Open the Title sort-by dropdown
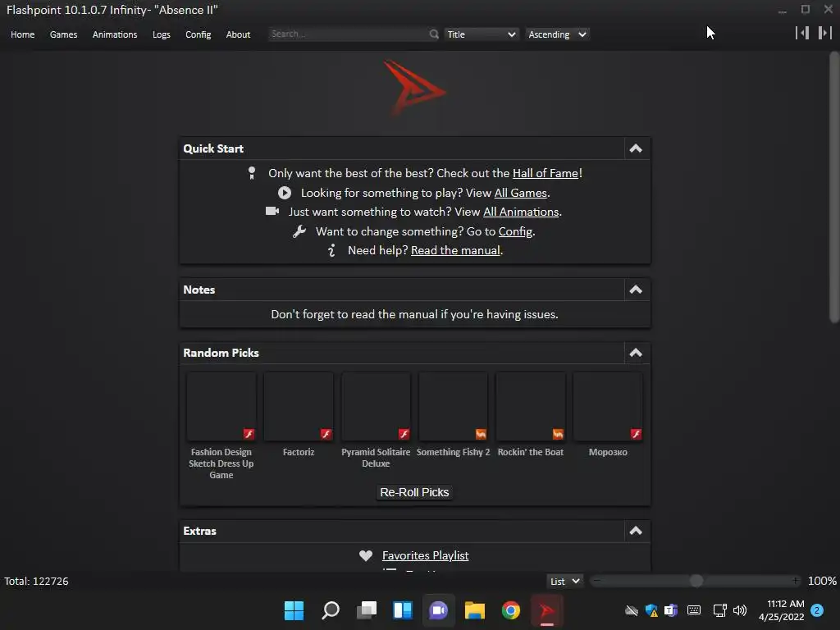This screenshot has height=630, width=840. (481, 34)
